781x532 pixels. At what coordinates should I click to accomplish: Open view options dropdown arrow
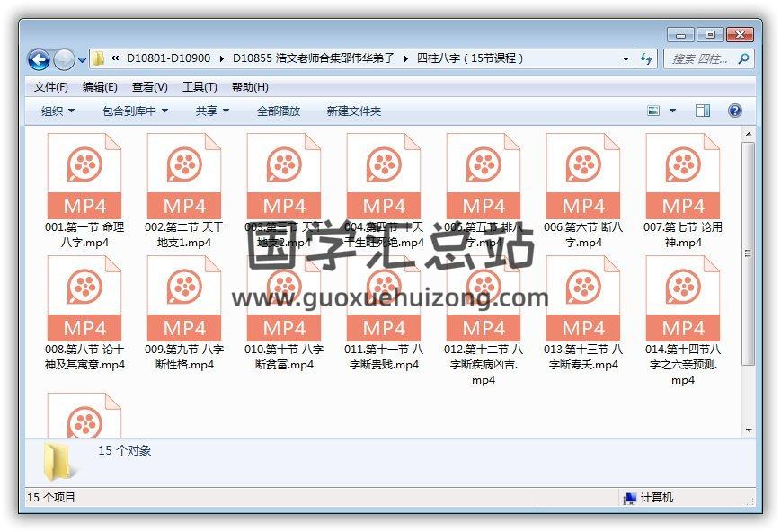click(x=672, y=111)
